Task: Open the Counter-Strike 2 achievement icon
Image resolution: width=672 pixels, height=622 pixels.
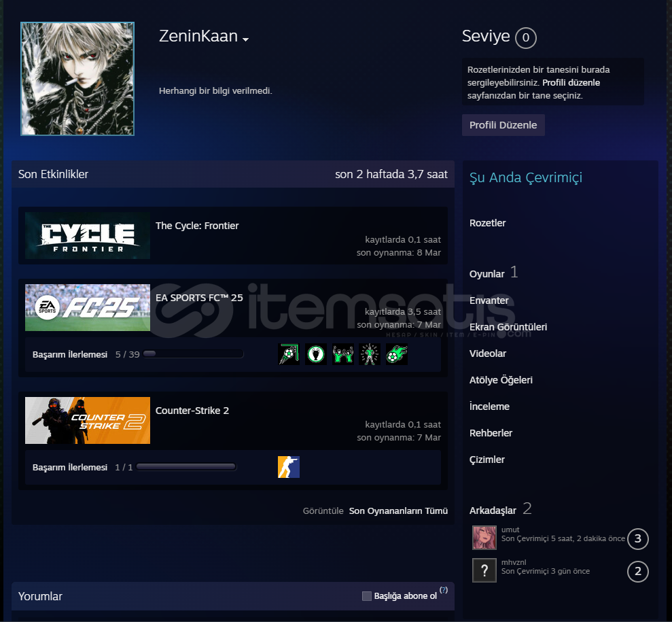Action: pos(289,467)
